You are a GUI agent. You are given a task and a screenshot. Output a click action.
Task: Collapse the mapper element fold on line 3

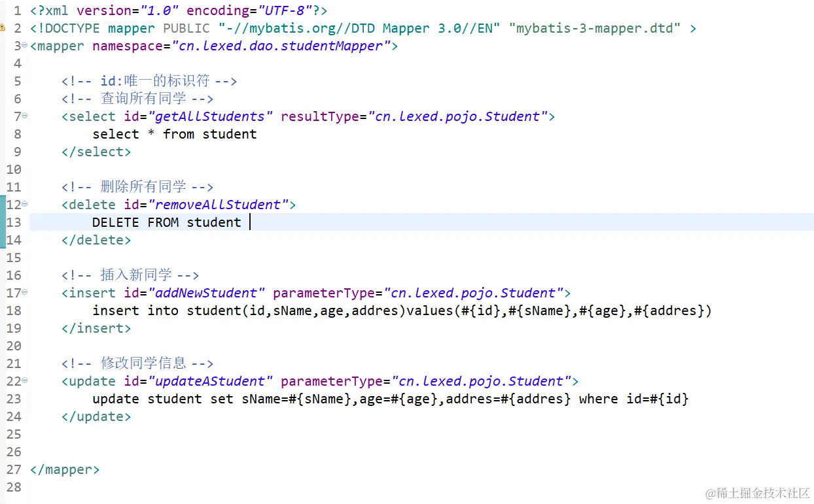[x=25, y=45]
